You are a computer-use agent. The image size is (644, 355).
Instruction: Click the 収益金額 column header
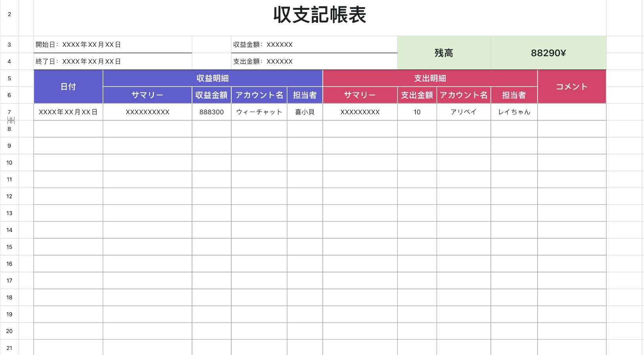[212, 95]
